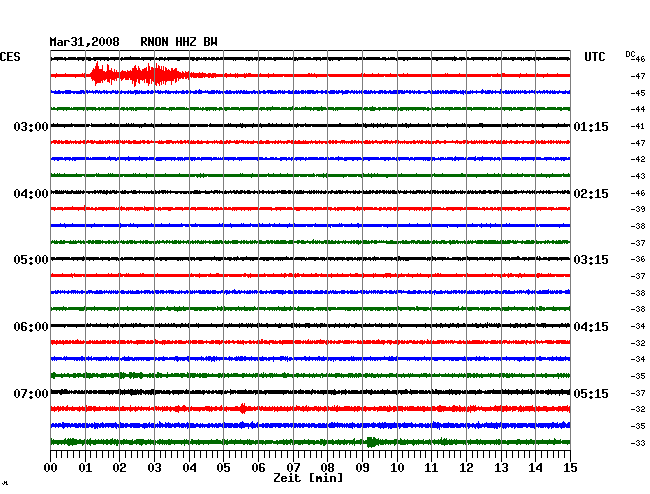650x494 pixels.
Task: Click the 05:15 UTC time label
Action: coord(591,393)
